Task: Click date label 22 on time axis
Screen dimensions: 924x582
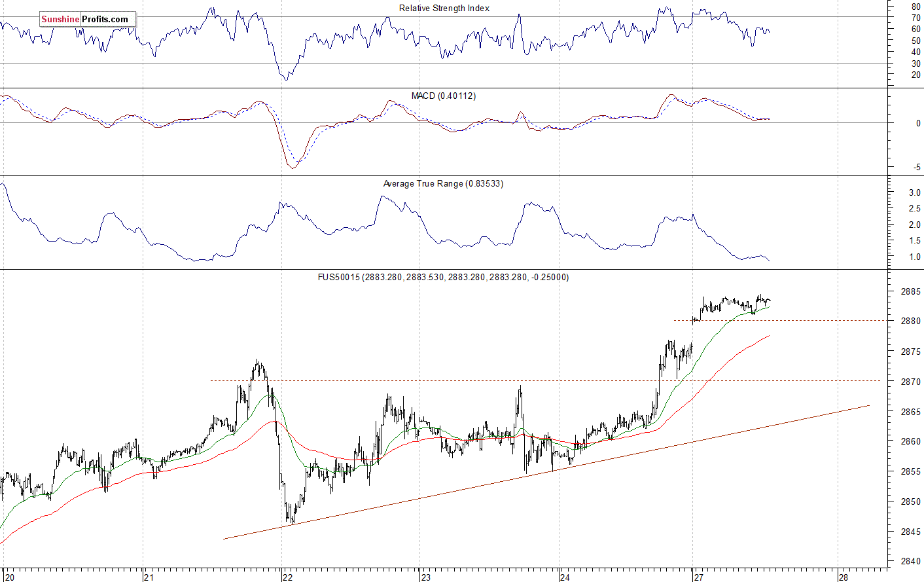Action: tap(287, 577)
